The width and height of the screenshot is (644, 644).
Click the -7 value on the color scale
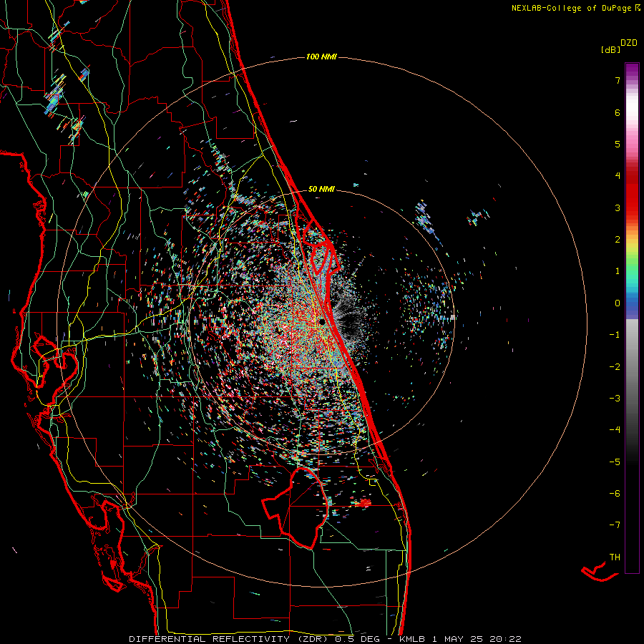click(615, 525)
